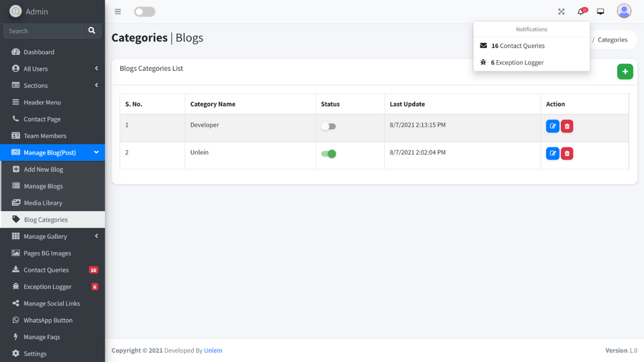Edit the Developer category row
This screenshot has height=362, width=644.
552,126
